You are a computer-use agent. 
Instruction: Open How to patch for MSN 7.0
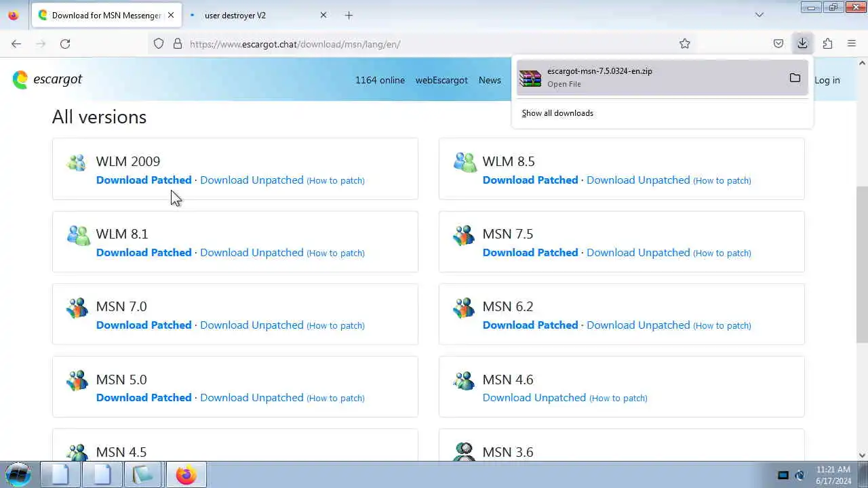pos(336,326)
